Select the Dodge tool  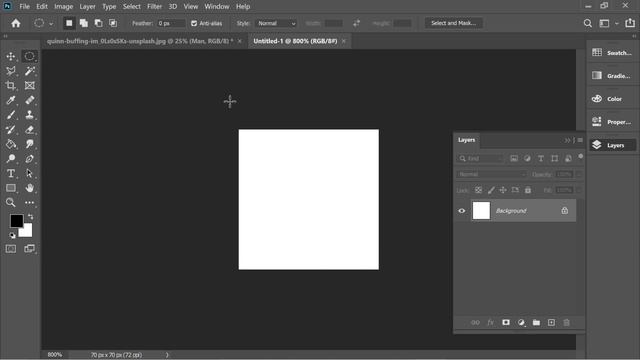pyautogui.click(x=11, y=159)
